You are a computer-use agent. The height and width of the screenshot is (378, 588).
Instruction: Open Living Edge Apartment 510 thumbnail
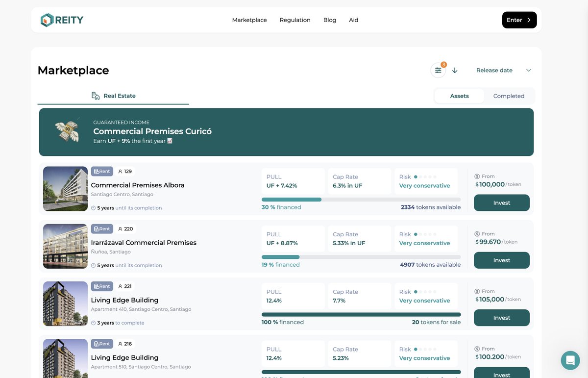click(65, 358)
